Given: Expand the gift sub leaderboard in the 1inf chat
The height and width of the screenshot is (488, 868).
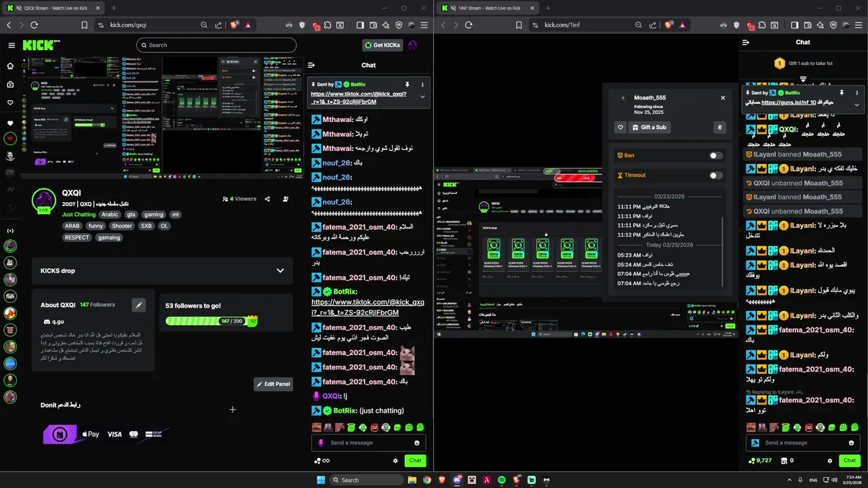Looking at the screenshot, I should (803, 80).
